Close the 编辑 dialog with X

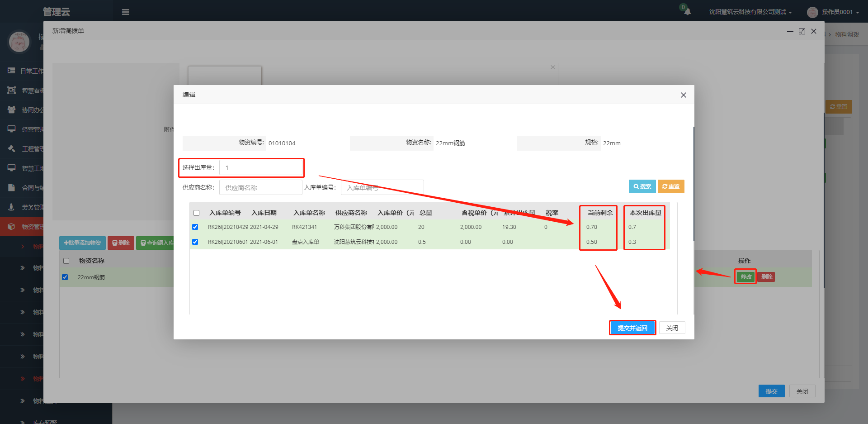[x=683, y=95]
